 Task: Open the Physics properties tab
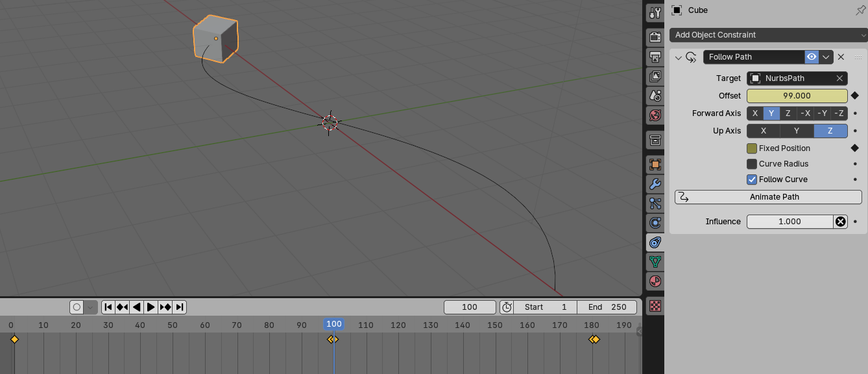[x=655, y=223]
